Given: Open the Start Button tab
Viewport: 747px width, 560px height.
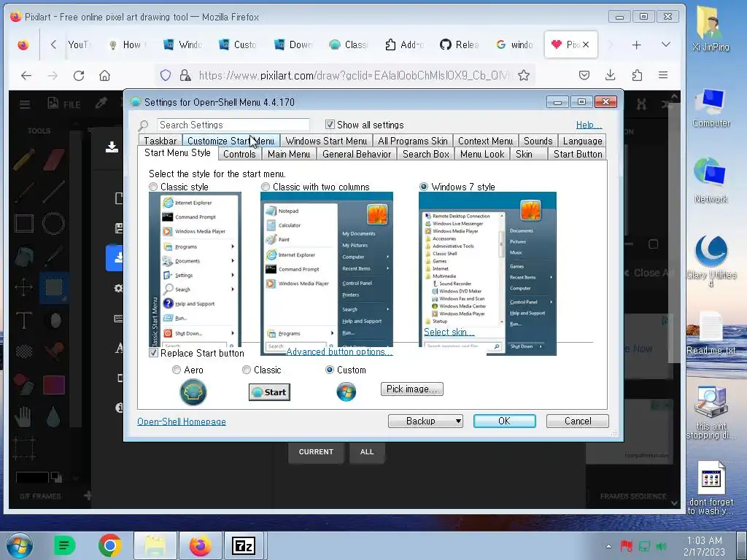Looking at the screenshot, I should (578, 154).
